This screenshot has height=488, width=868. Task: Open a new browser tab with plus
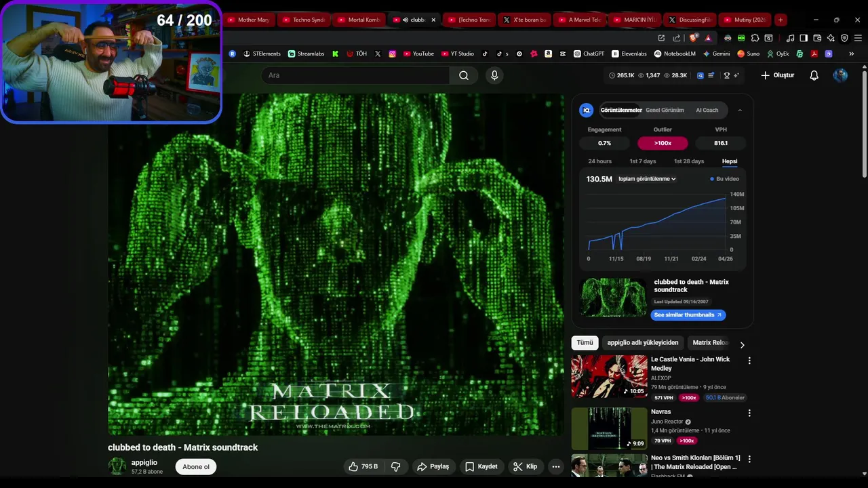pyautogui.click(x=781, y=20)
